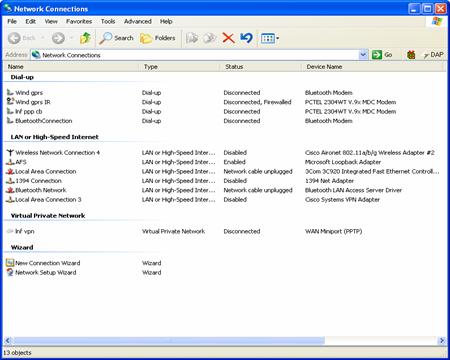
Task: Click 'Enabled' status of AFS
Action: (x=234, y=162)
